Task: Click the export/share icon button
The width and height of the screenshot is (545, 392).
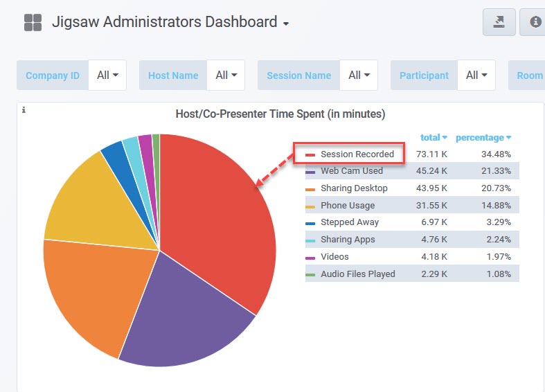Action: click(x=499, y=22)
